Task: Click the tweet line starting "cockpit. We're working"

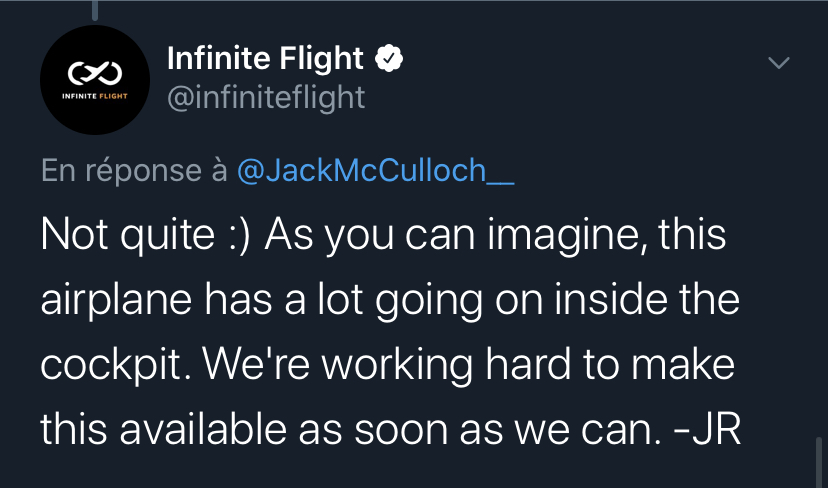Action: tap(388, 365)
